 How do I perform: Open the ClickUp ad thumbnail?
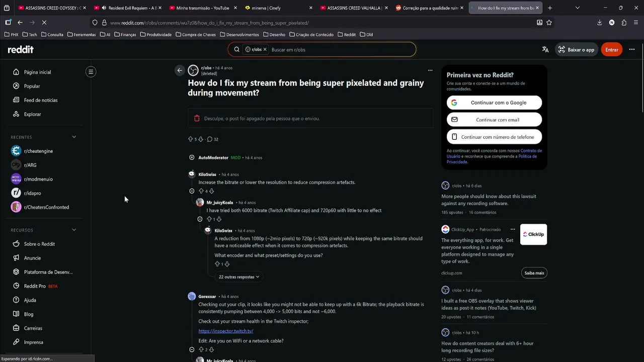point(533,234)
